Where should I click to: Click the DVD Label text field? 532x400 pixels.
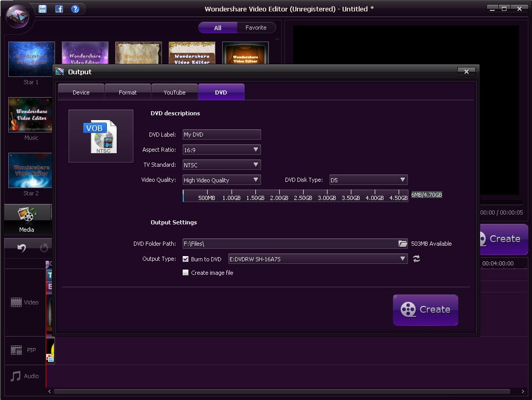pyautogui.click(x=222, y=135)
